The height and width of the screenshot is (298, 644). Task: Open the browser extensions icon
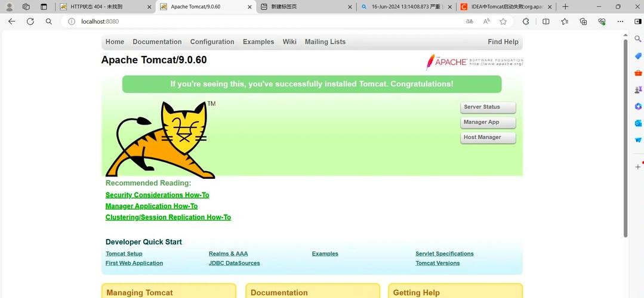tap(526, 21)
